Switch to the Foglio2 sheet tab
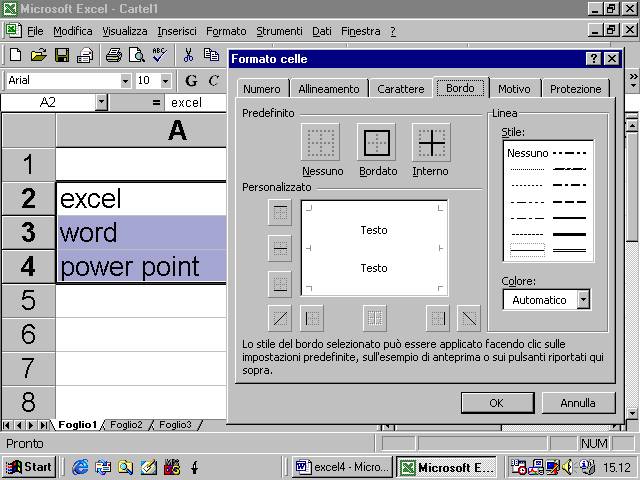Screen dimensions: 640x480 126,425
